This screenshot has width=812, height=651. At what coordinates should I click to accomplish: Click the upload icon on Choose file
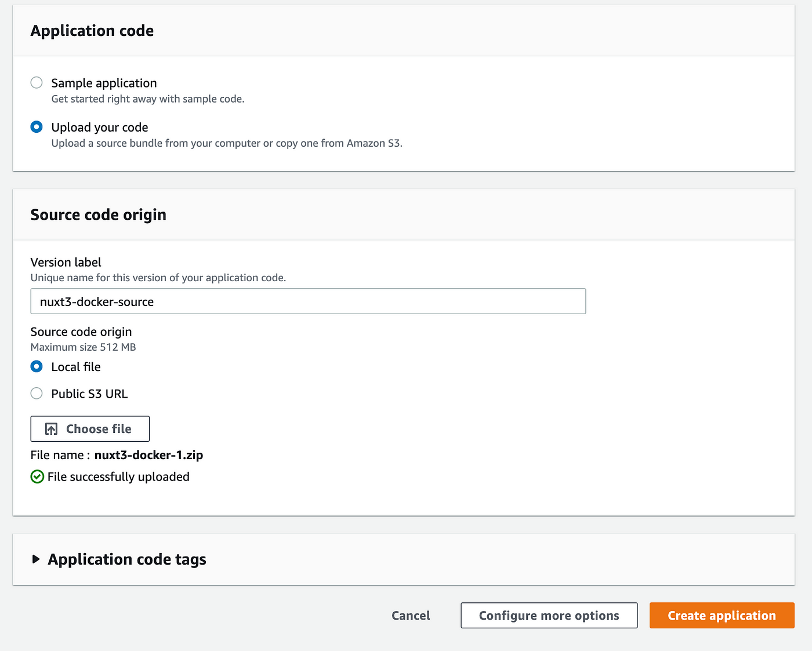51,429
